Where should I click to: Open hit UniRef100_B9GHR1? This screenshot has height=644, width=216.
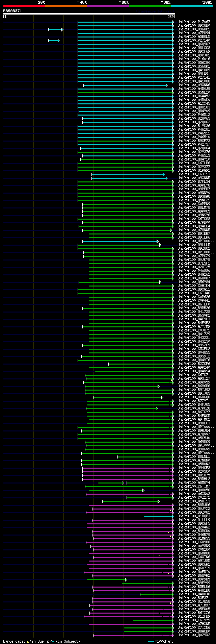coord(194,29)
